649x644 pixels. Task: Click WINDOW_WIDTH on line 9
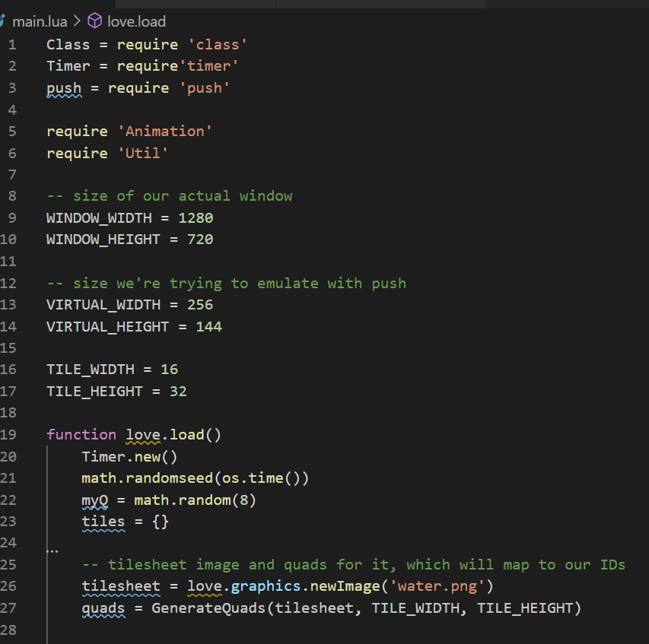[99, 218]
